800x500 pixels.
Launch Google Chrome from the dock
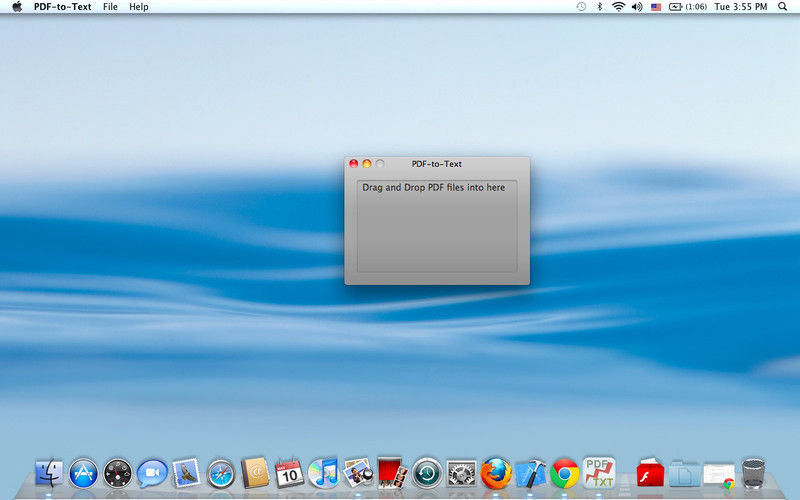point(564,473)
